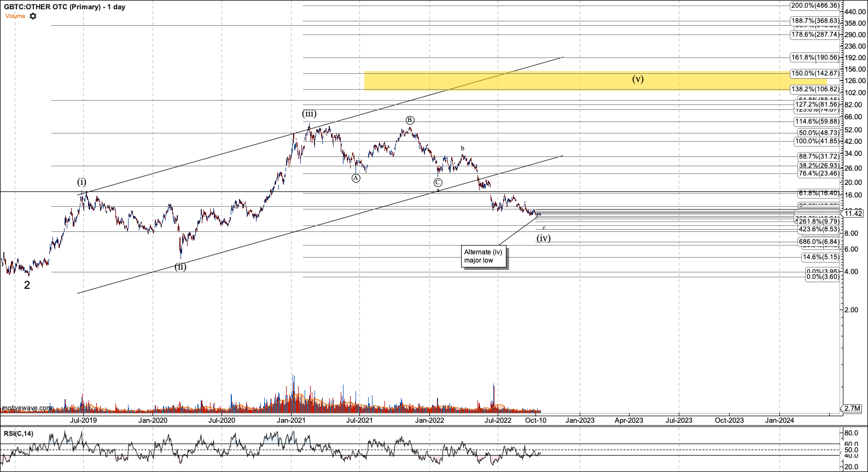The width and height of the screenshot is (868, 472).
Task: Click Jan-2024 on the time axis
Action: (779, 421)
